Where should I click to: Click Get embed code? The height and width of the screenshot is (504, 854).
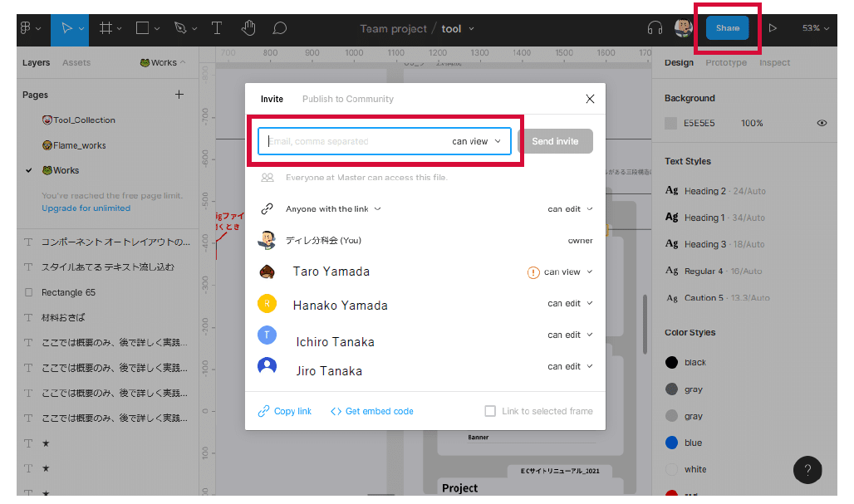(372, 411)
